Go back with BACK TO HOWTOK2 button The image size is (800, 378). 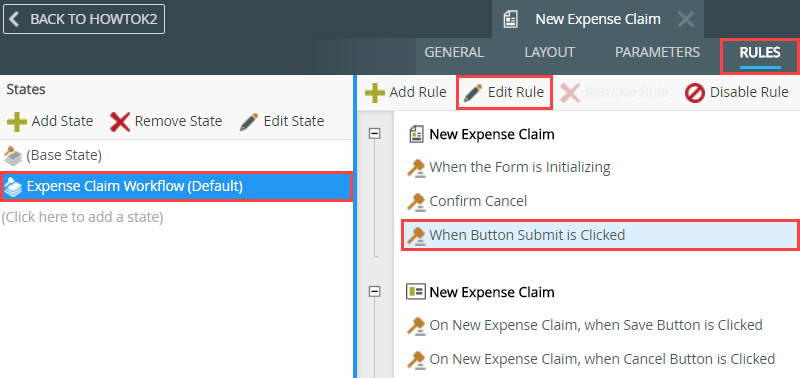(84, 19)
